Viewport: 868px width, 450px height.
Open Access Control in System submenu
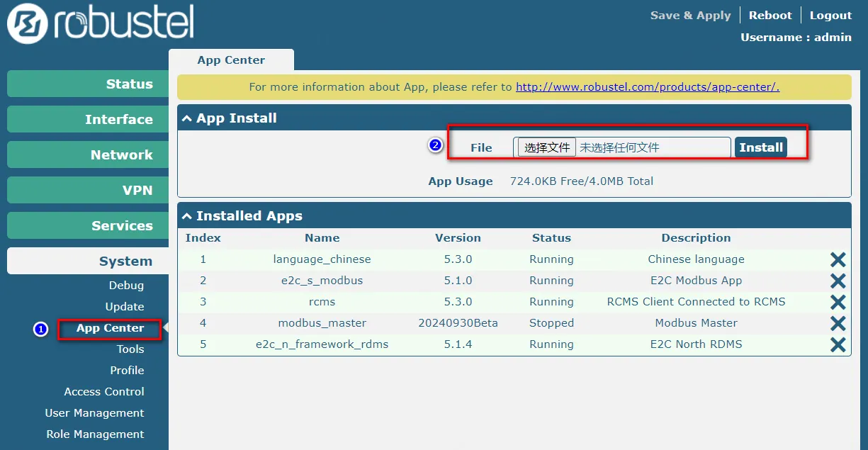point(104,392)
